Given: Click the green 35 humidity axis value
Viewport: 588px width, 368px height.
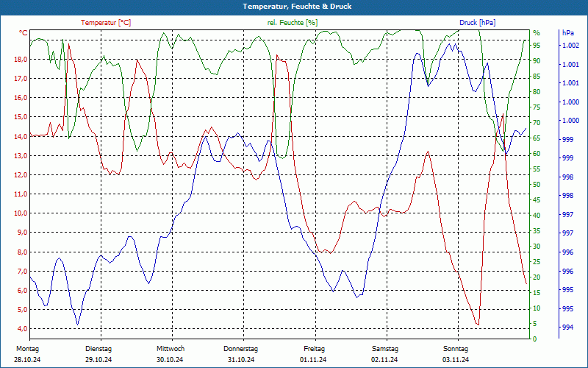Looking at the screenshot, I should coord(537,231).
